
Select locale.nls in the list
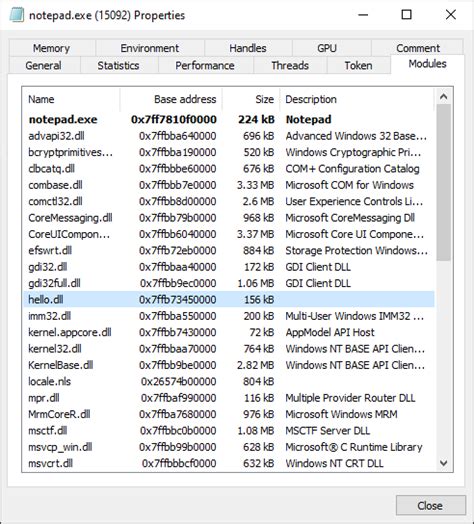tap(229, 381)
